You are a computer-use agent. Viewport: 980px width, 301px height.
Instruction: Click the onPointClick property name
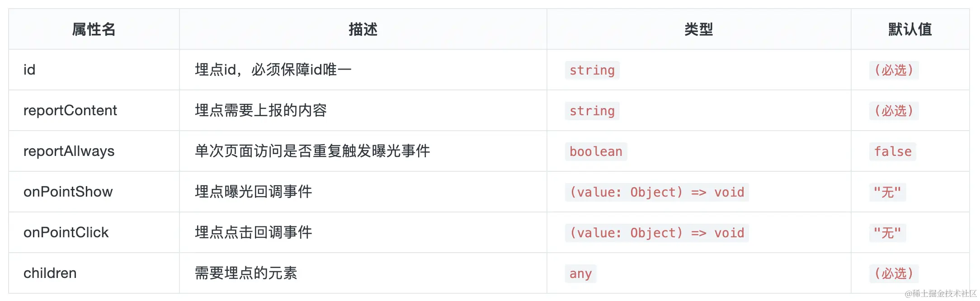coord(66,233)
